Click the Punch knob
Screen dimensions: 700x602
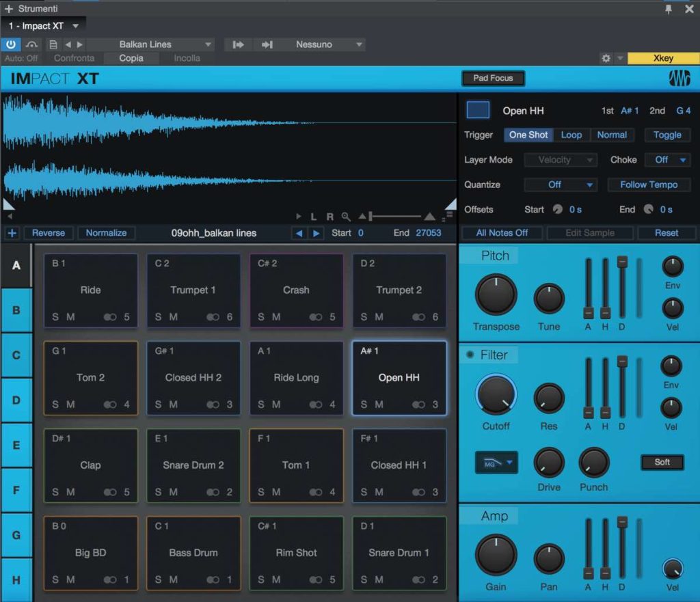coord(594,463)
